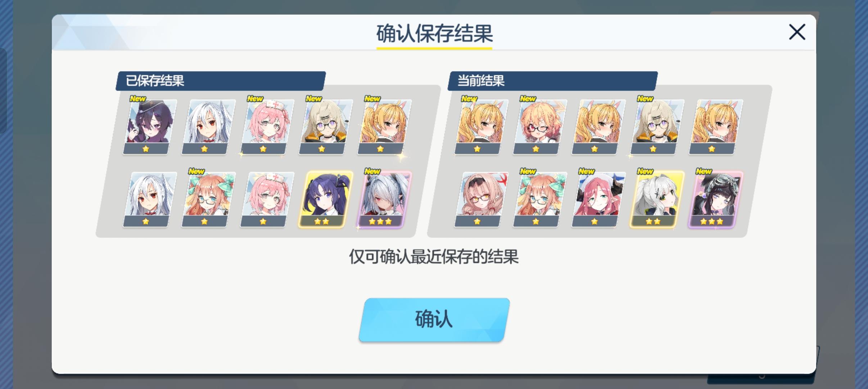
Task: Select the 已保存结果 header tab
Action: pos(221,81)
